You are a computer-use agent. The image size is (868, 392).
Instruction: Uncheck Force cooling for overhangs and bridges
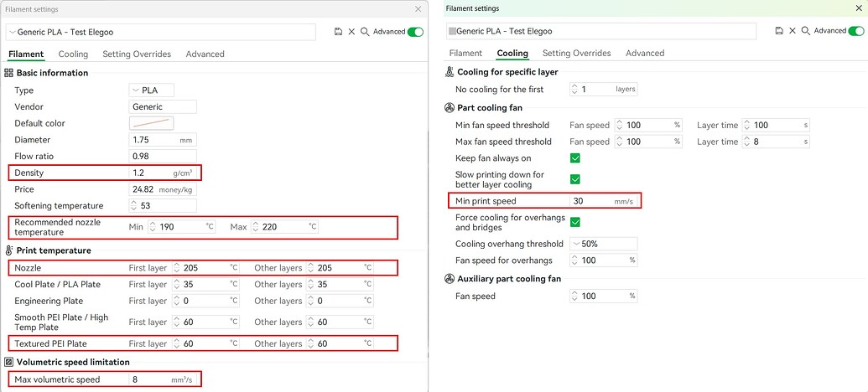pyautogui.click(x=575, y=222)
